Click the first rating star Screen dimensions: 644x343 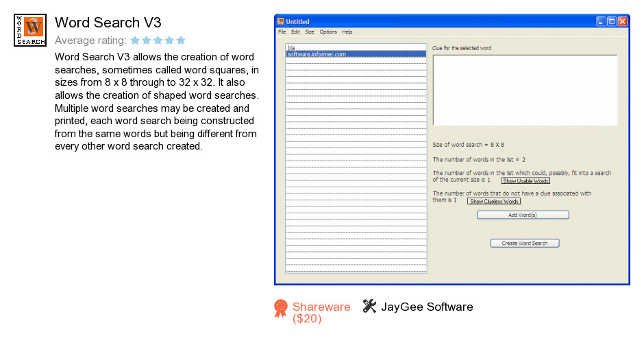click(x=135, y=40)
